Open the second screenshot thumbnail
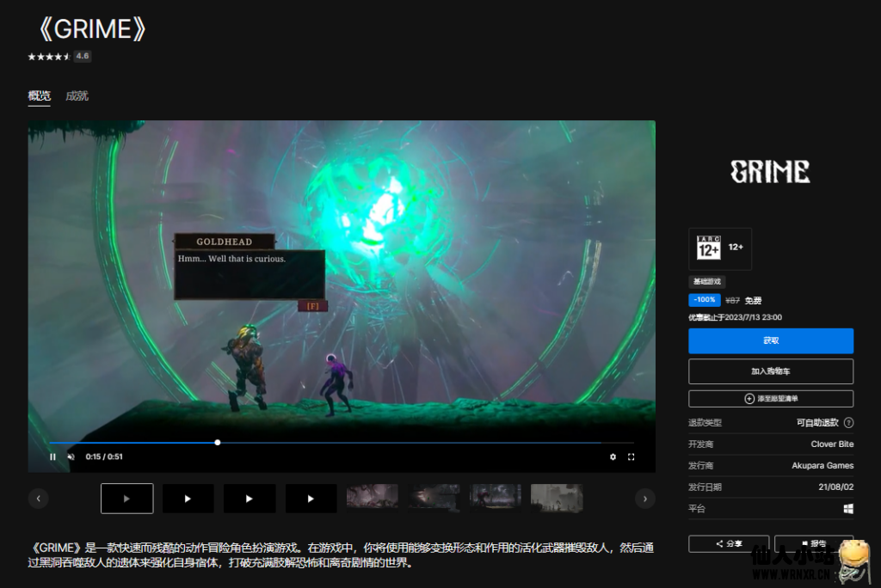 [x=434, y=498]
